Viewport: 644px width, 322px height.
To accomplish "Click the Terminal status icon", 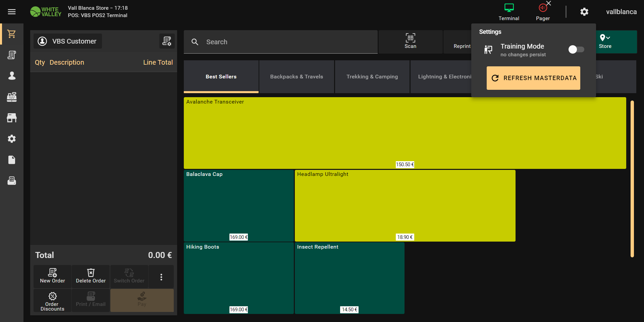I will [508, 12].
